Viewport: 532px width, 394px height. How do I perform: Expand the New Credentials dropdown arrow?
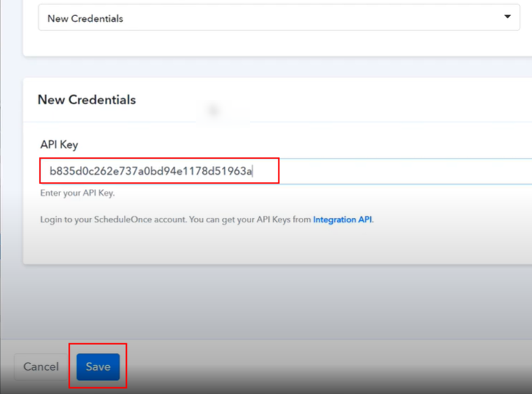507,17
